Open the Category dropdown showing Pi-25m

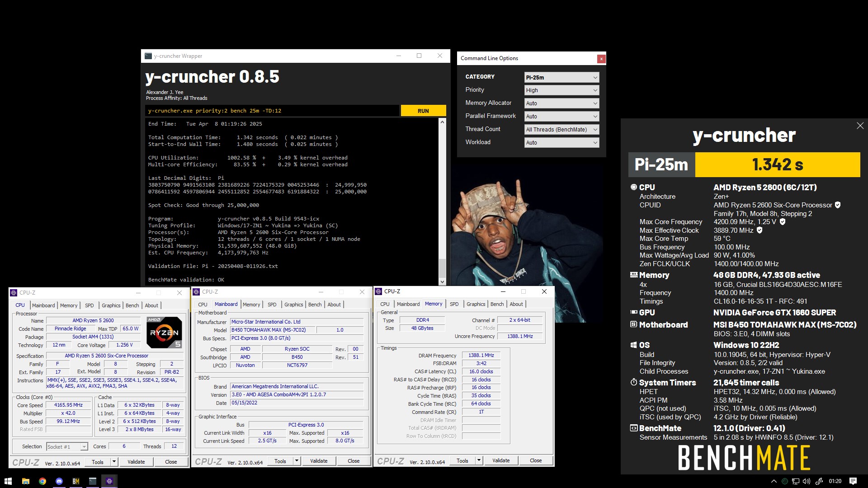click(x=561, y=77)
